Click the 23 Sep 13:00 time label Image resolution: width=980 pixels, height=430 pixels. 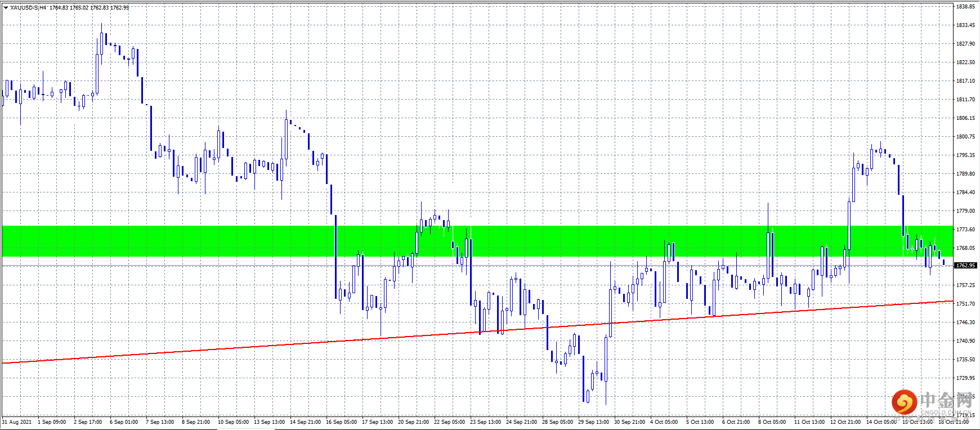tap(486, 422)
